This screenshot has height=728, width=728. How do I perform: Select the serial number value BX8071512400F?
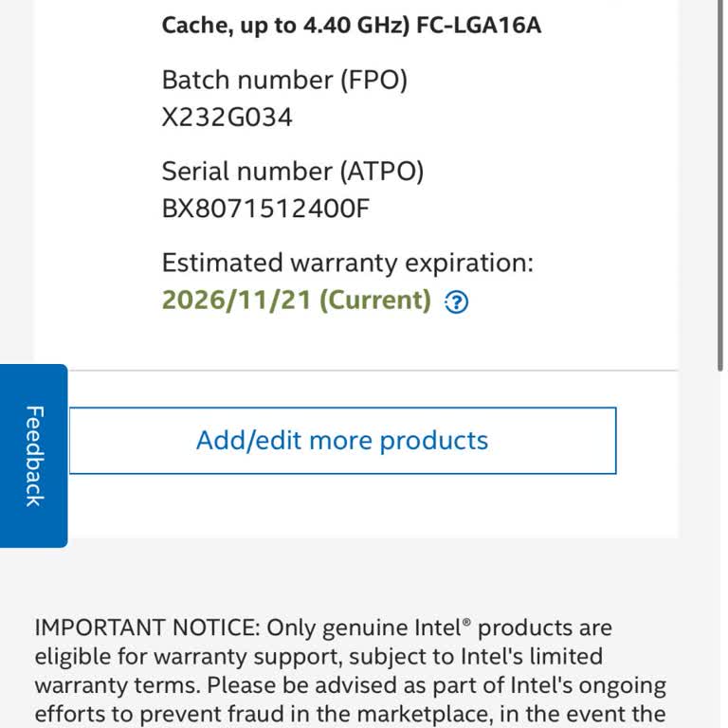point(264,209)
